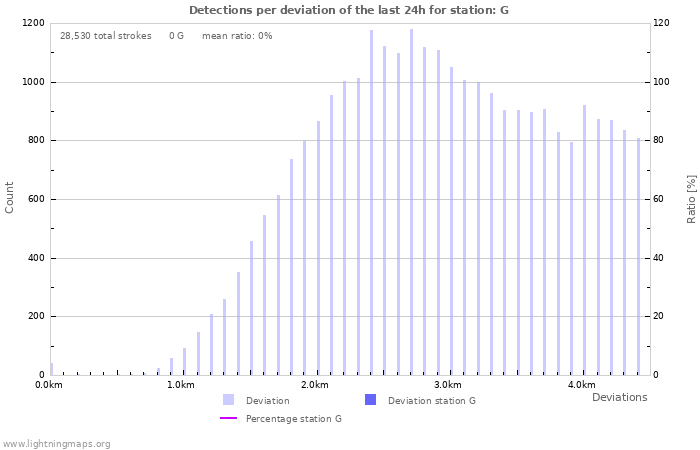Click the blue Deviation station G swatch
Viewport: 700px width, 450px height.
[x=370, y=400]
